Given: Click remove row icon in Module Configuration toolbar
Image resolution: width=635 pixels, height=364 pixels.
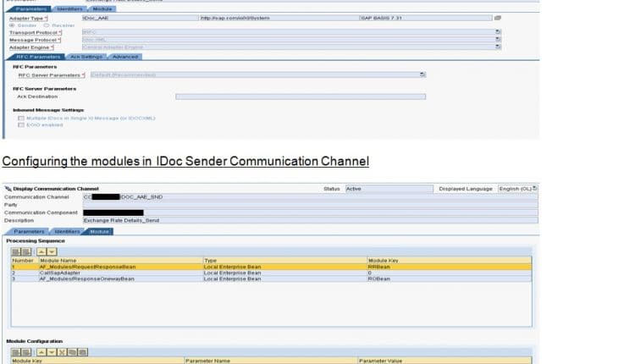Looking at the screenshot, I should tap(26, 352).
